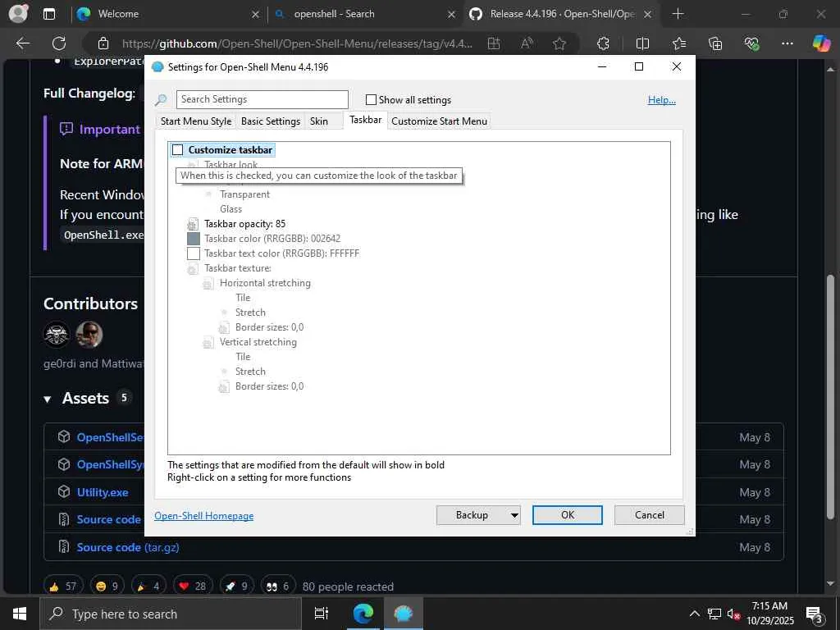Choose Tile under Horizontal stretching
840x630 pixels.
coord(243,297)
